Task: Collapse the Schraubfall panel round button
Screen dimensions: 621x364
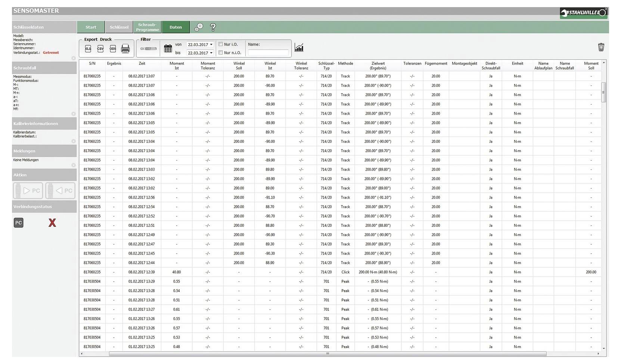Action: point(74,114)
